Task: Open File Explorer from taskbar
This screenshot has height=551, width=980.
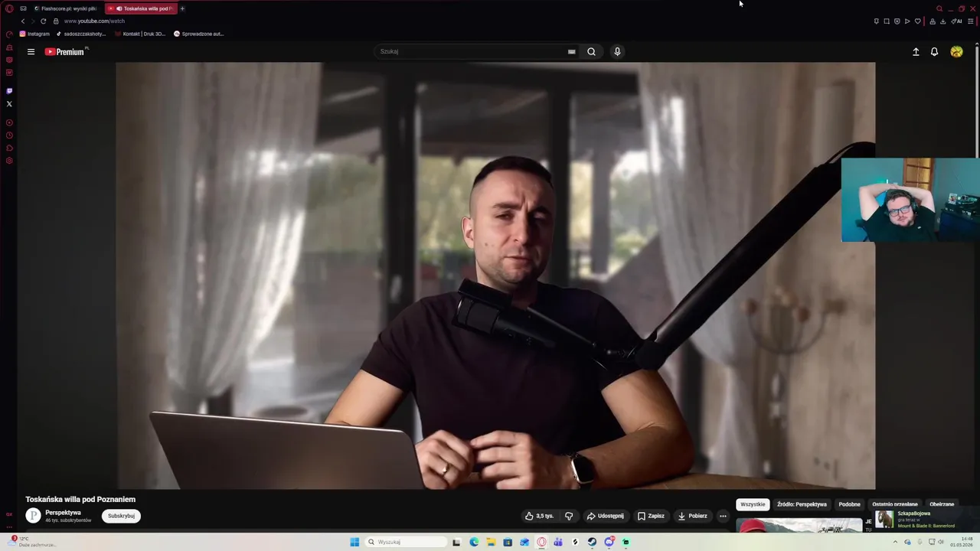Action: tap(491, 542)
